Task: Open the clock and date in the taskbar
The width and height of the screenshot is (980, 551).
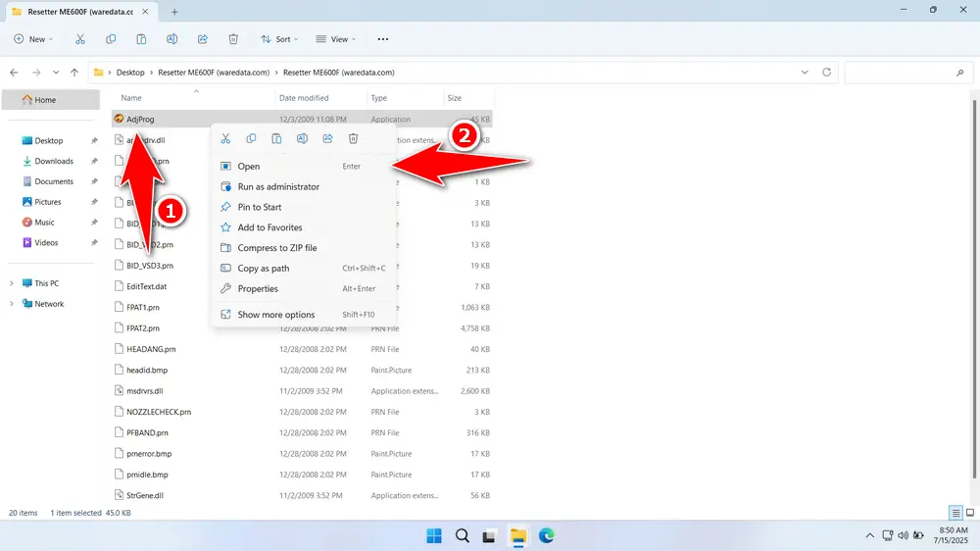Action: 951,535
